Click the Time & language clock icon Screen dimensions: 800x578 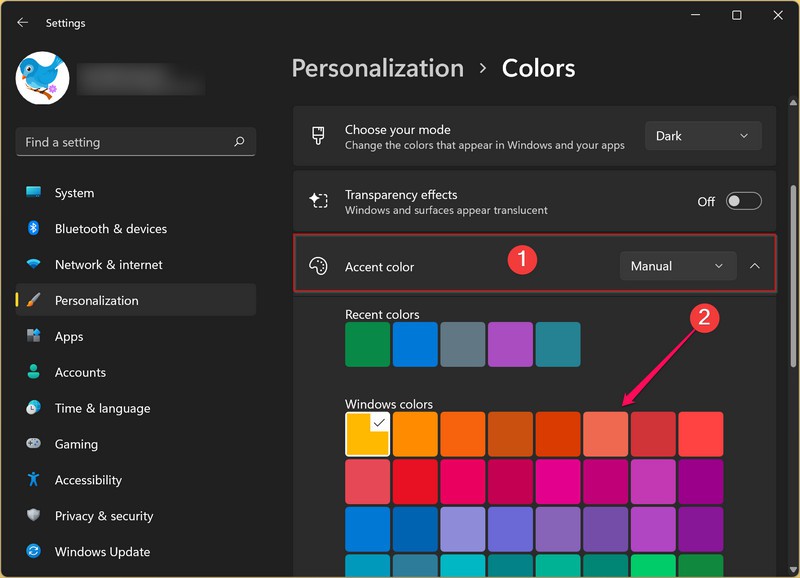click(x=34, y=408)
